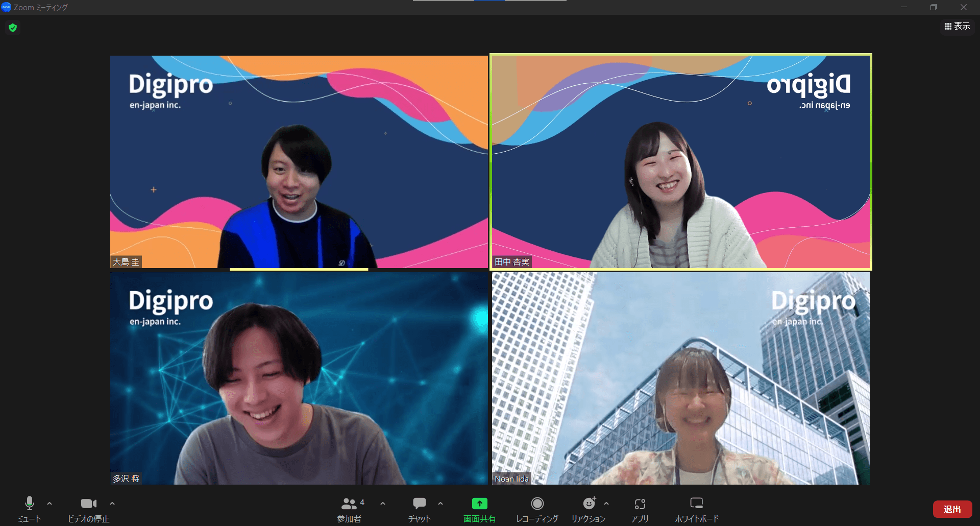This screenshot has width=980, height=526.
Task: Click the red 退出 leave button
Action: pos(952,509)
